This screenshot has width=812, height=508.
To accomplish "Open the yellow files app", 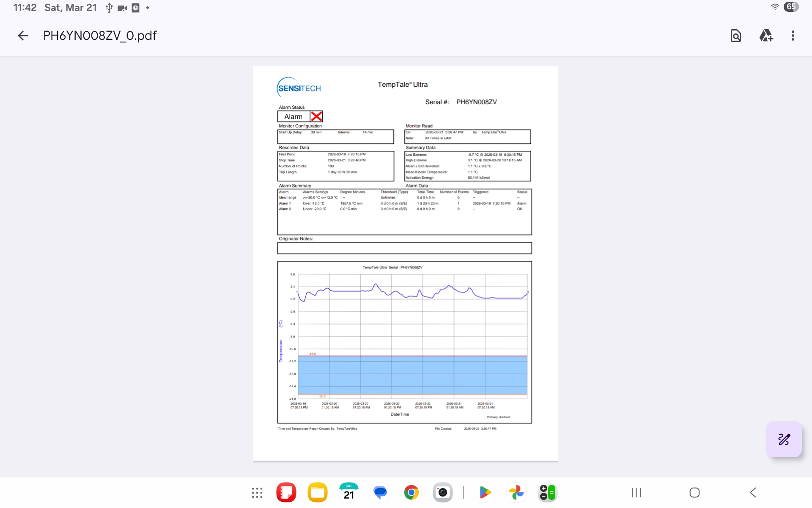I will [x=318, y=493].
